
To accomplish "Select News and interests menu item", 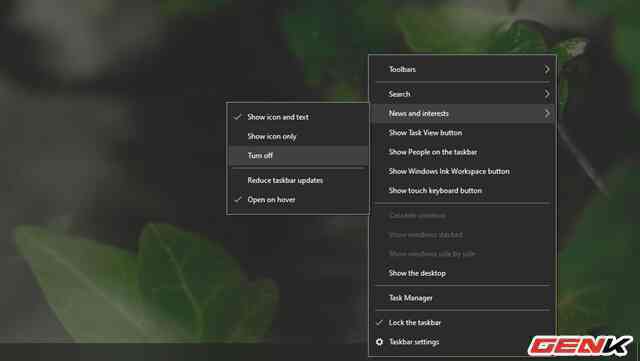I will point(462,114).
